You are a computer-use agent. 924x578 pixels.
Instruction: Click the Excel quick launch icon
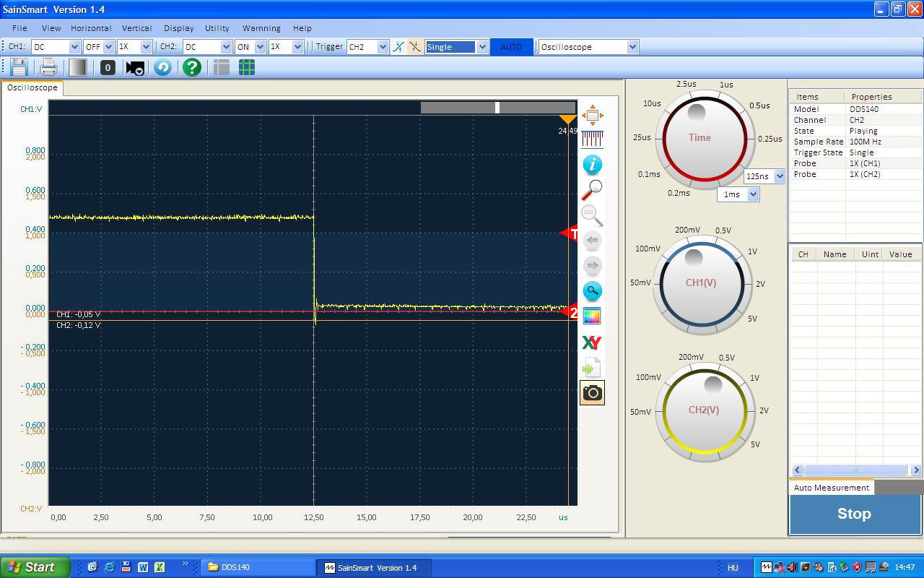tap(159, 567)
